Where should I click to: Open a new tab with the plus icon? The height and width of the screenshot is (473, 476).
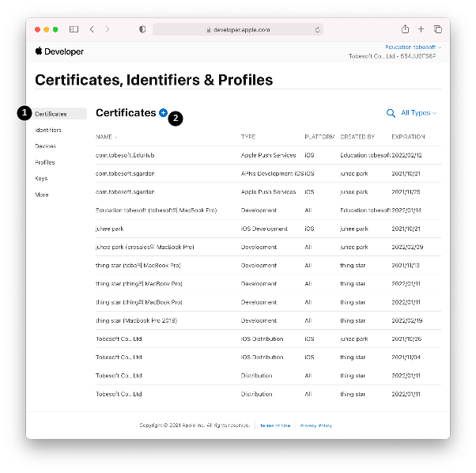point(421,29)
